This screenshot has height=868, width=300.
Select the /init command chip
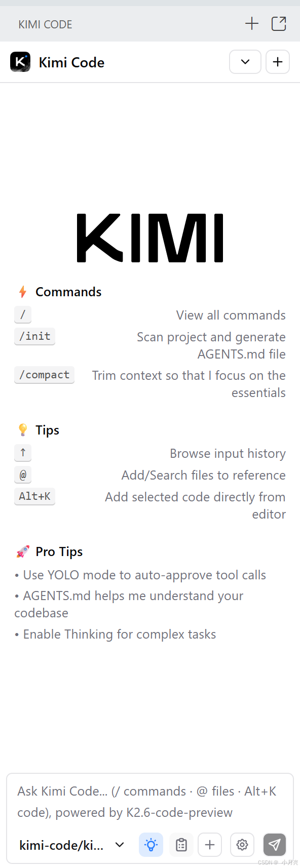pyautogui.click(x=34, y=336)
